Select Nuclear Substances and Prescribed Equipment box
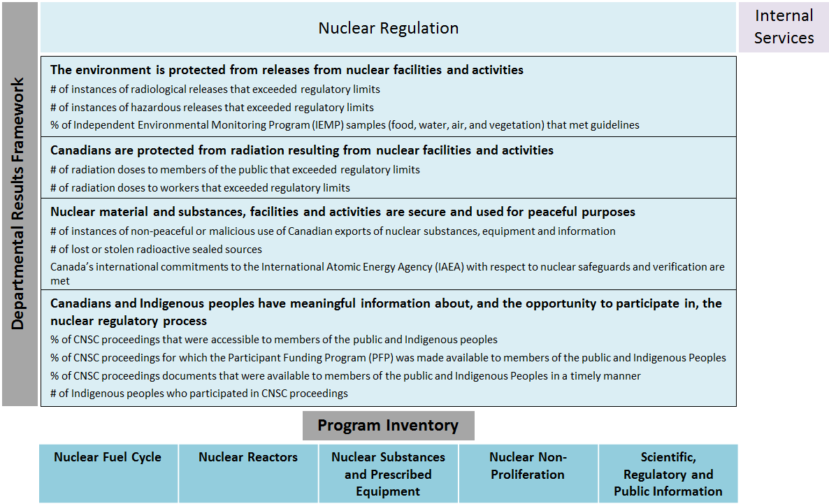Screen dimensions: 829x504 pyautogui.click(x=388, y=473)
